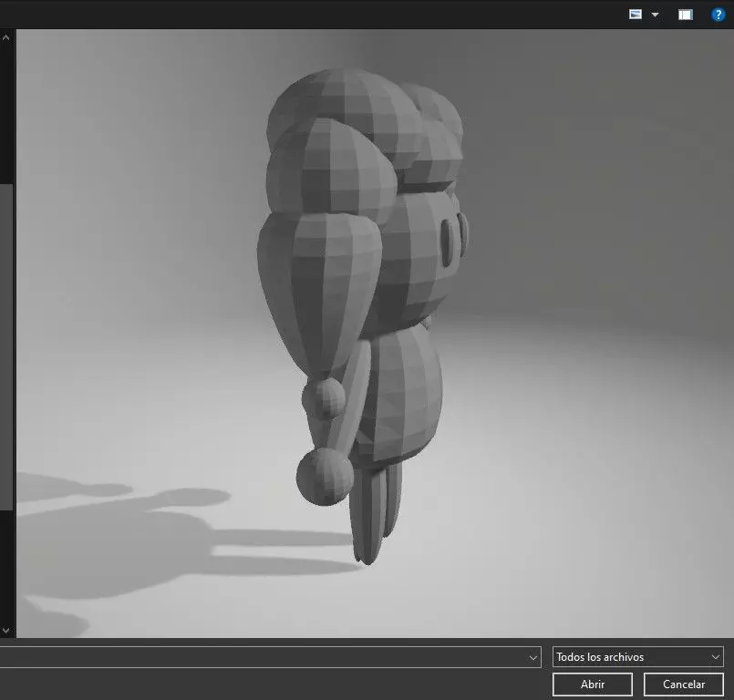The height and width of the screenshot is (700, 734).
Task: Click the scrollbar down arrow
Action: point(5,631)
